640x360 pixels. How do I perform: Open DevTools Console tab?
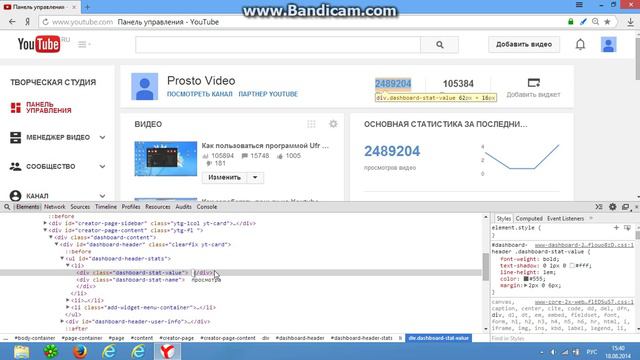pos(207,207)
